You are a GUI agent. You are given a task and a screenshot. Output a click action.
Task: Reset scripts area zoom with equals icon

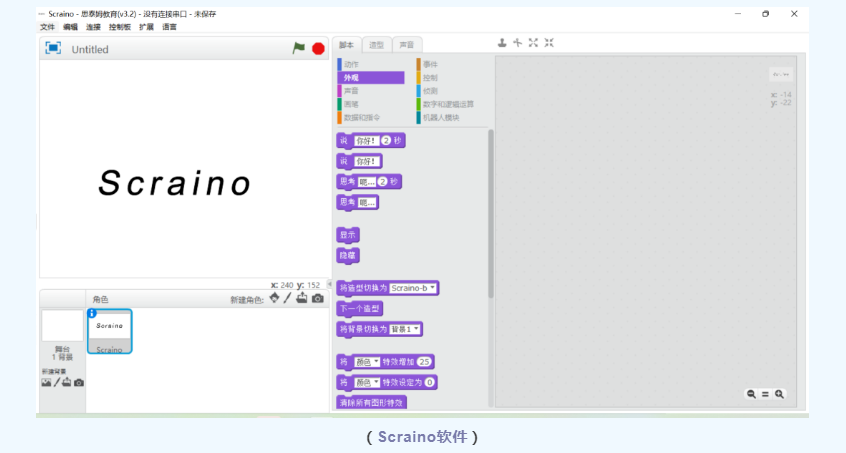(765, 394)
